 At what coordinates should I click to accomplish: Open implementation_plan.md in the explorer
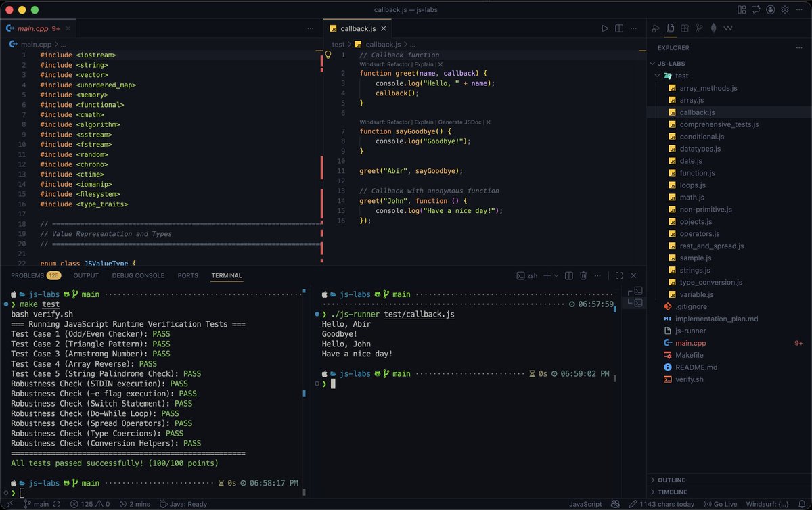[727, 319]
